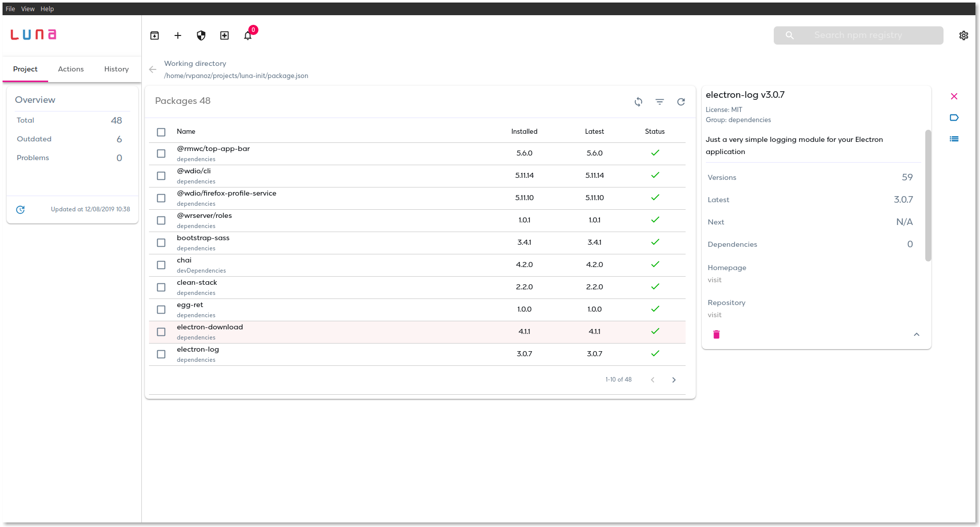Click the blue label tag icon in the details sidebar
980x527 pixels.
(x=954, y=118)
